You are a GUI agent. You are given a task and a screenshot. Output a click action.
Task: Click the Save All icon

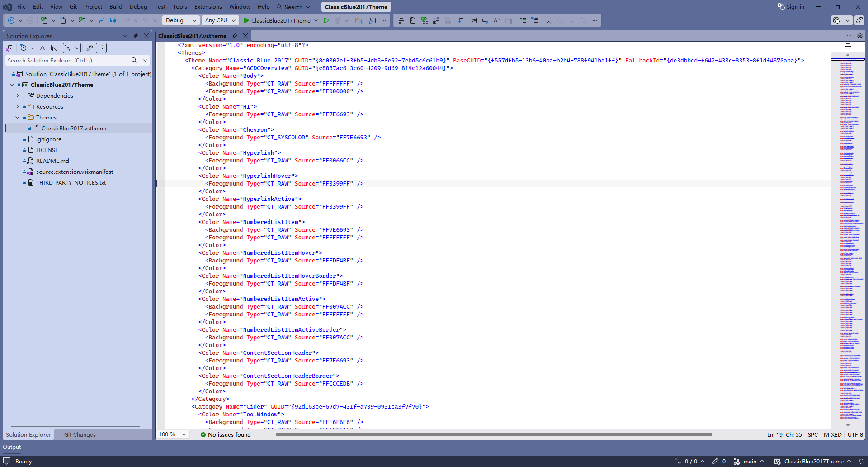coord(113,20)
